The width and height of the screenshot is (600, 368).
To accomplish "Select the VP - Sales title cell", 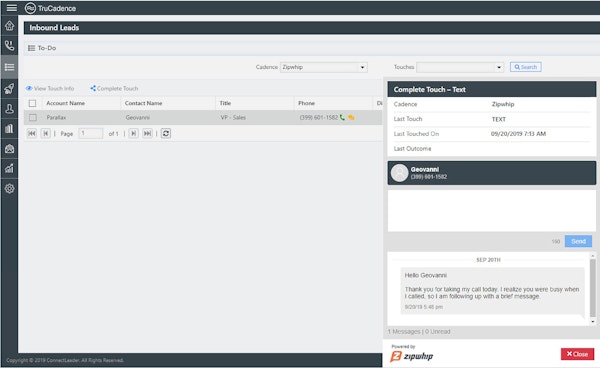I will (x=233, y=117).
